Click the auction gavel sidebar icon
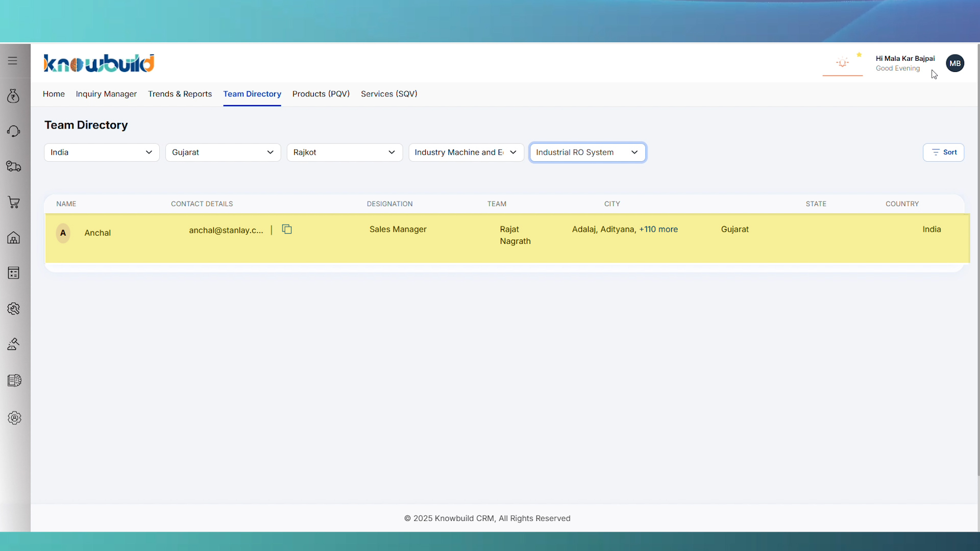 [x=14, y=344]
